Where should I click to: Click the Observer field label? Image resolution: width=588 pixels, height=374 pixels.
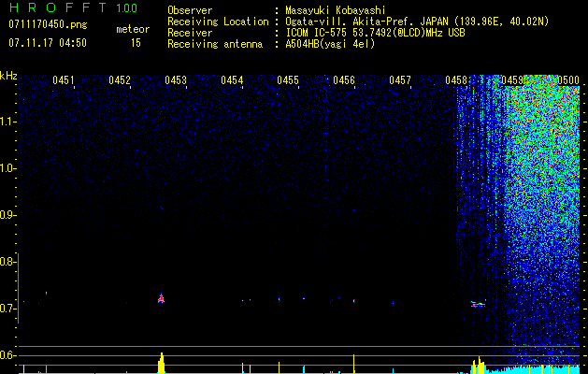[x=190, y=10]
